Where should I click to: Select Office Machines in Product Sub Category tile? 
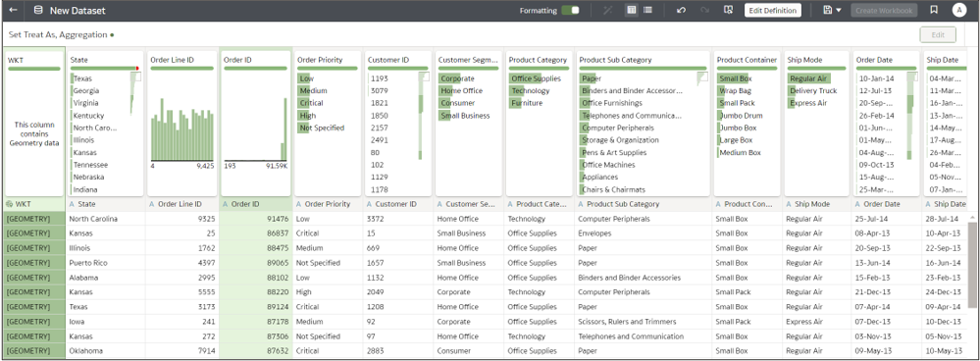tap(608, 165)
